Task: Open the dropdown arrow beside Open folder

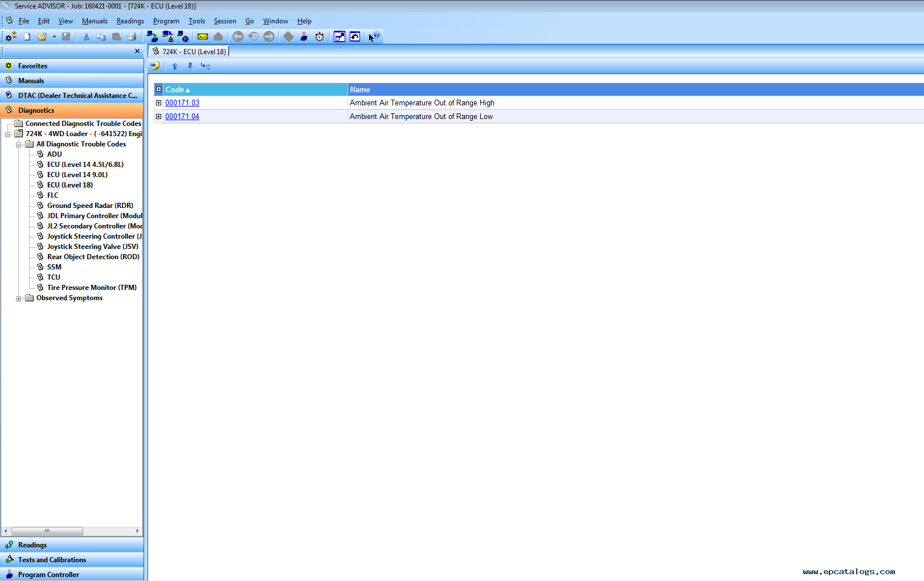Action: [x=54, y=37]
